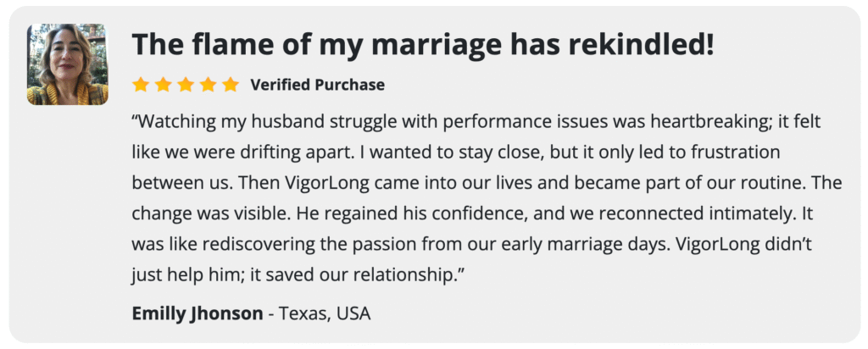This screenshot has height=349, width=868.
Task: Click the reviewer name "Emilly Jhonson"
Action: (198, 313)
